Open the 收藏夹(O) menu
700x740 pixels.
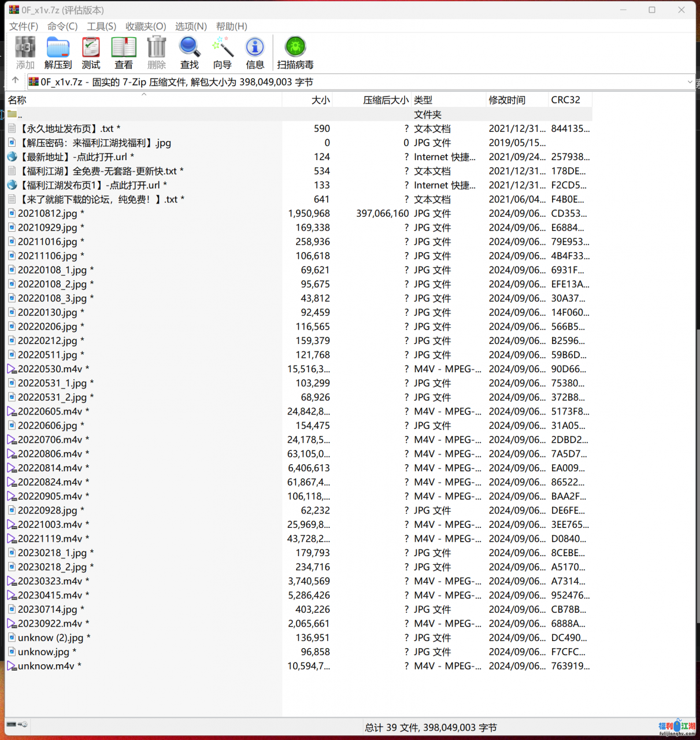(x=146, y=26)
